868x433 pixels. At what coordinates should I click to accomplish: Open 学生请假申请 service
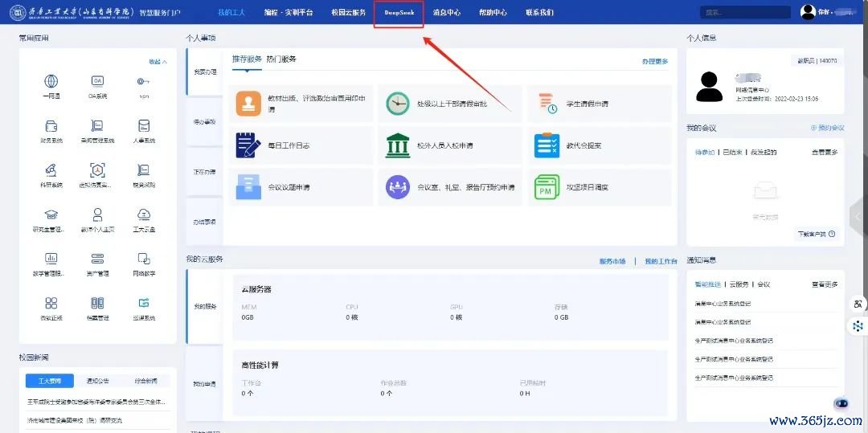(600, 104)
